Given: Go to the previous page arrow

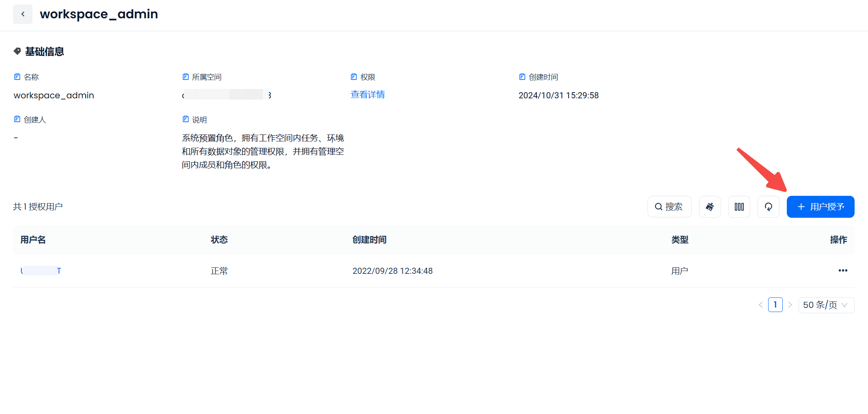Looking at the screenshot, I should click(x=760, y=305).
